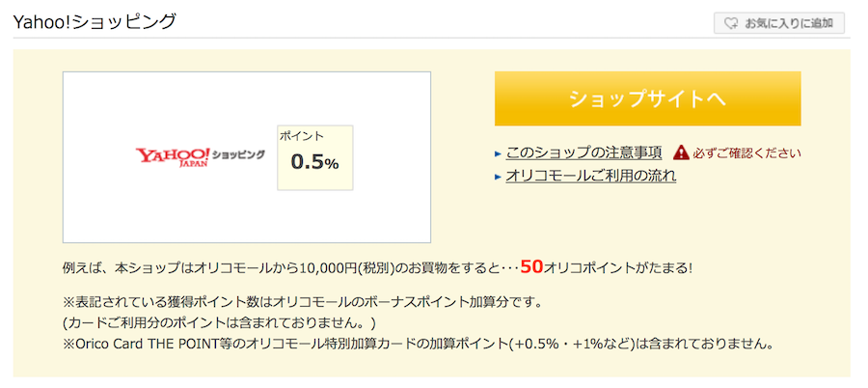Click the Yahoo! Japan ショッピング logo
The image size is (868, 388).
201,157
